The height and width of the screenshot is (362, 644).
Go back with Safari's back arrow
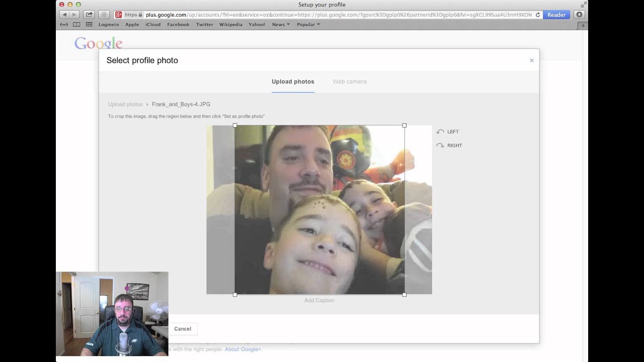64,15
